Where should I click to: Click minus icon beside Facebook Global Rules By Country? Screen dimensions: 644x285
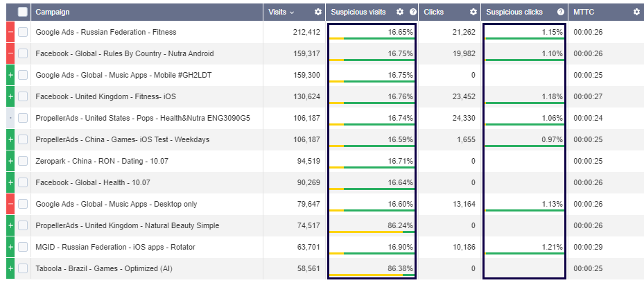[x=10, y=53]
